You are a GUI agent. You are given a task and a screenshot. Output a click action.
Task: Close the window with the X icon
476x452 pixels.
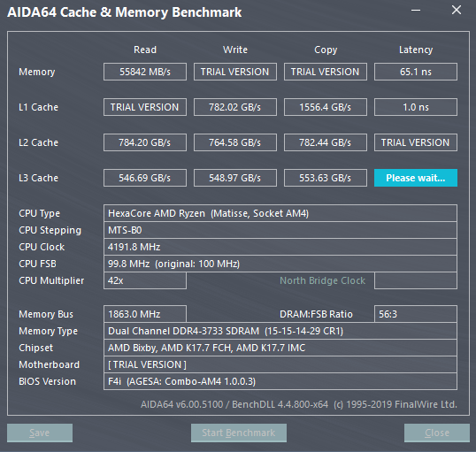[x=457, y=11]
